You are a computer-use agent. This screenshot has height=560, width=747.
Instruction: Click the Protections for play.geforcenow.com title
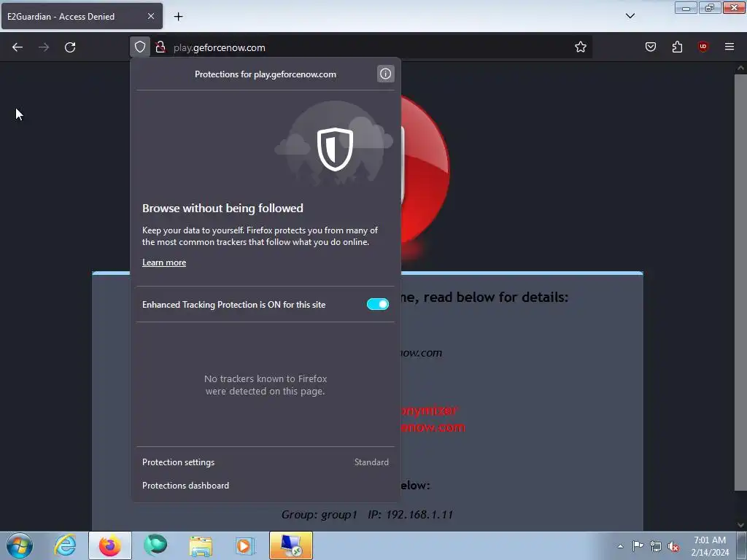click(266, 74)
